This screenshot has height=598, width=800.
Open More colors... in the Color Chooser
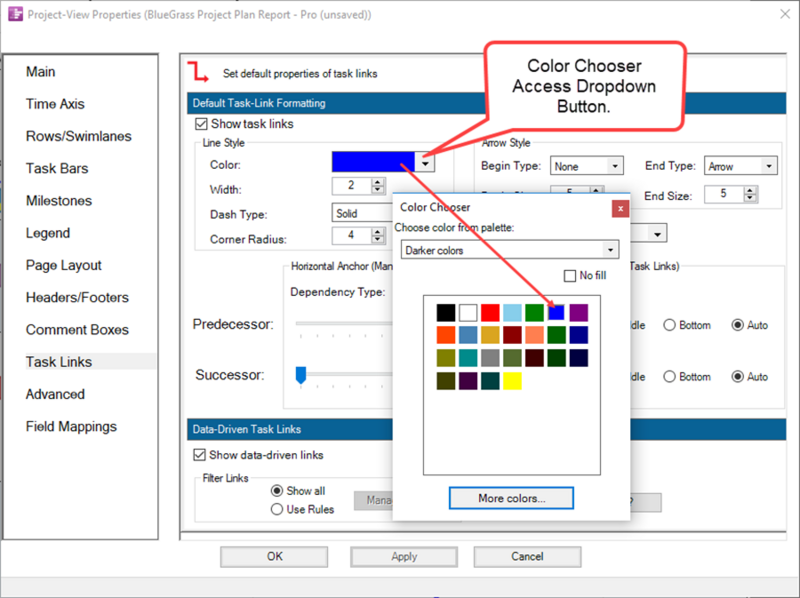(511, 498)
